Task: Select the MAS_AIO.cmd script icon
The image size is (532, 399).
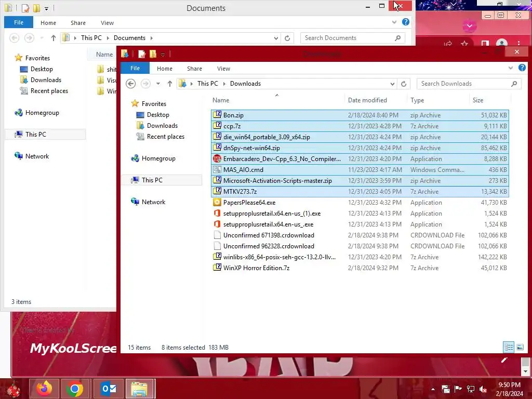Action: coord(217,169)
